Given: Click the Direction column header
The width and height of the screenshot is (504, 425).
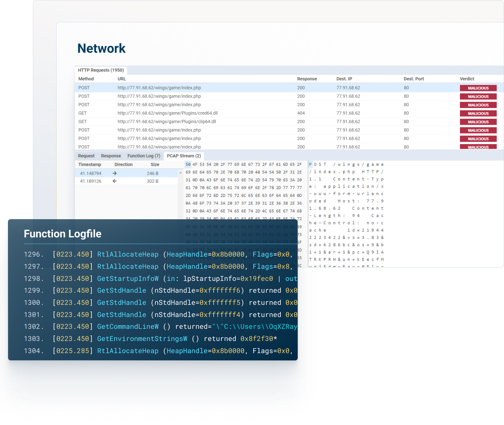Looking at the screenshot, I should click(x=124, y=165).
